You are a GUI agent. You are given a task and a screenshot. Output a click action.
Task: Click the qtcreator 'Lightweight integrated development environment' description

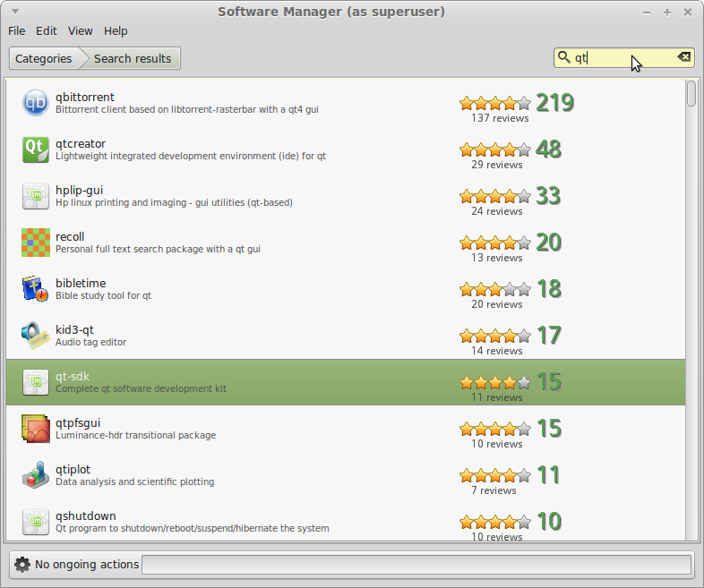pos(191,156)
